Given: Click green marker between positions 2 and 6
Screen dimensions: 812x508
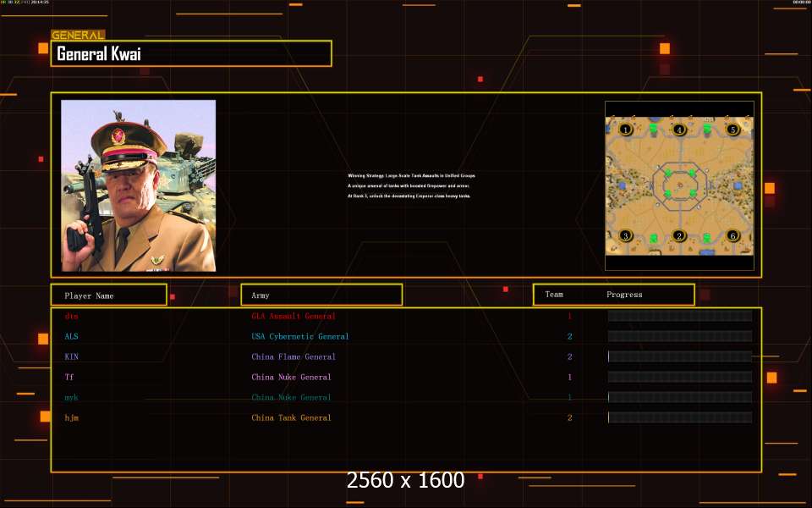Looking at the screenshot, I should tap(707, 239).
